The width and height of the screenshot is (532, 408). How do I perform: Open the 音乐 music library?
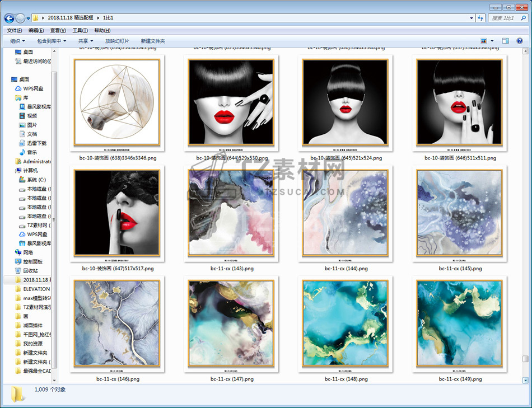pos(32,152)
